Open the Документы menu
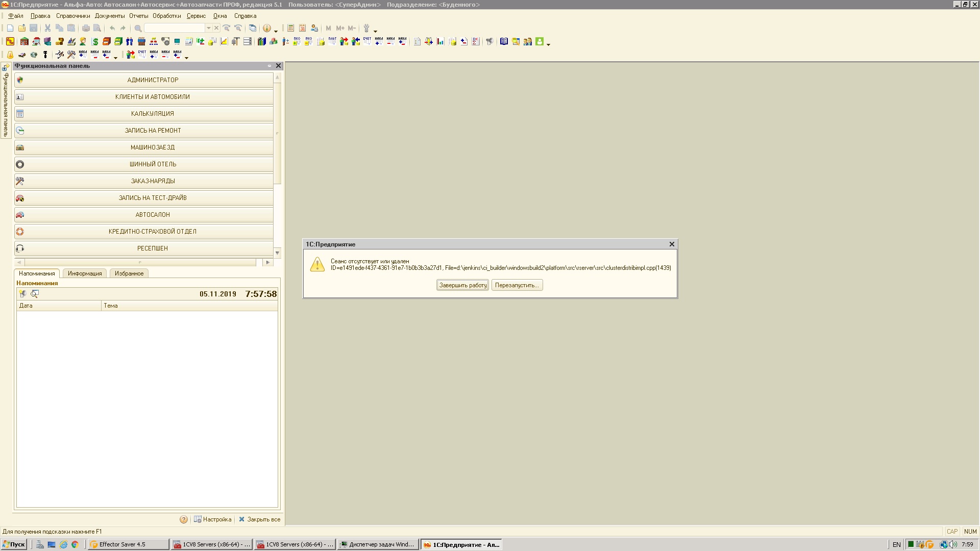The width and height of the screenshot is (980, 551). point(110,16)
